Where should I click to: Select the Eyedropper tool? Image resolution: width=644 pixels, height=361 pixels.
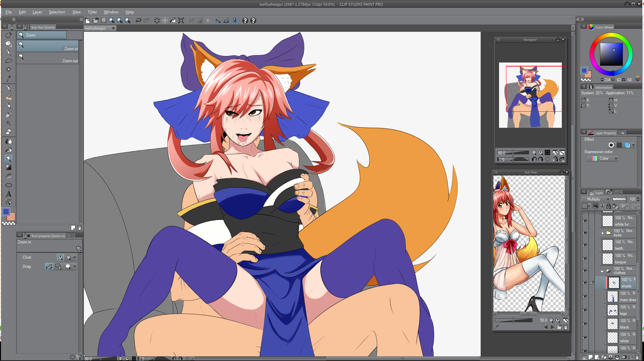coord(9,79)
